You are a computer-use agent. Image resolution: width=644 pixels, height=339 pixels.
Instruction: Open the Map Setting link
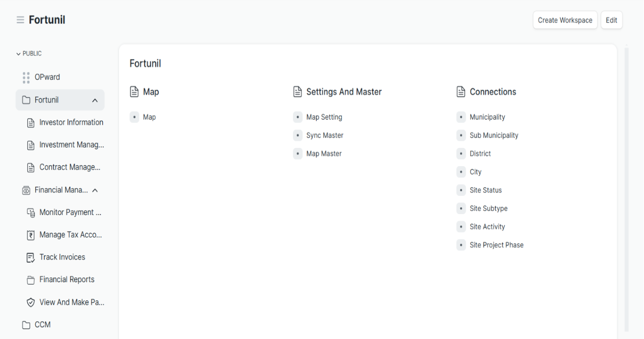coord(324,118)
